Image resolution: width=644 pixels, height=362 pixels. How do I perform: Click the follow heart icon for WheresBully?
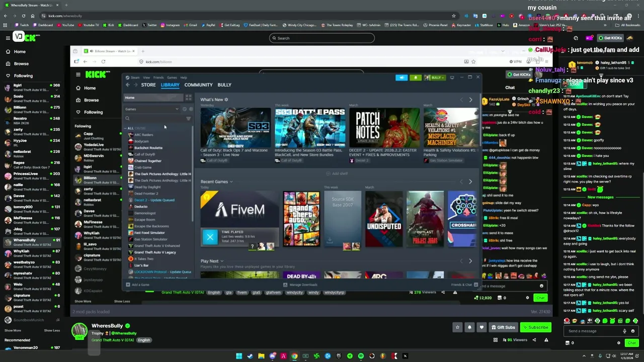[481, 327]
